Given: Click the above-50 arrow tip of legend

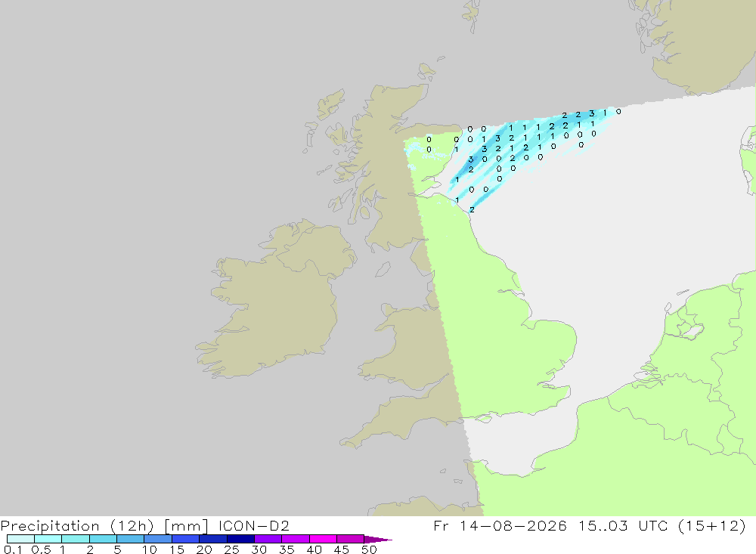Looking at the screenshot, I should pos(378,539).
